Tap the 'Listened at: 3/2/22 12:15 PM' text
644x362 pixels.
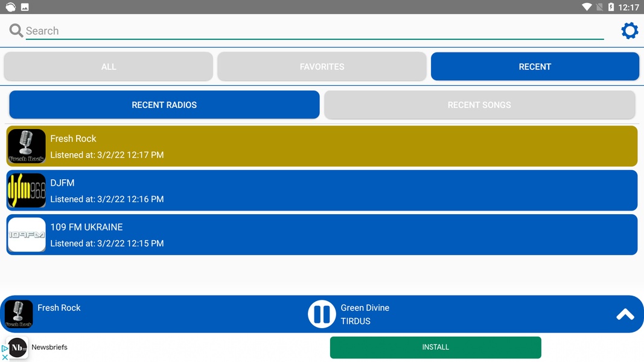coord(107,244)
